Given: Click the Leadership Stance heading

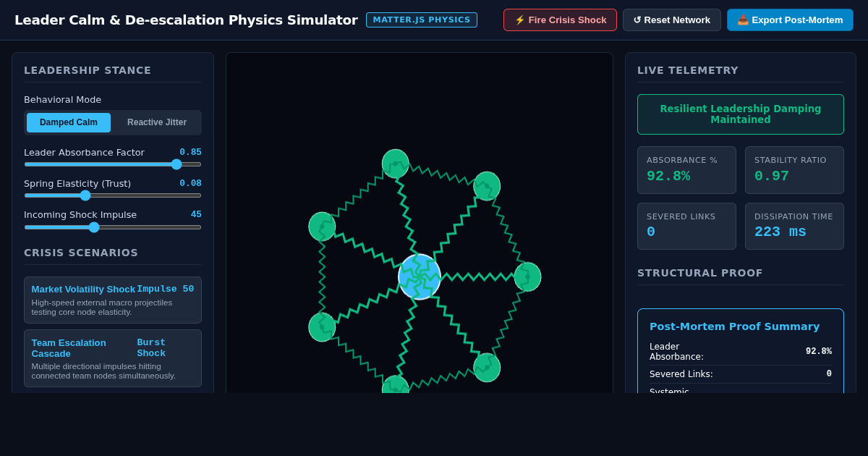Looking at the screenshot, I should click(88, 70).
